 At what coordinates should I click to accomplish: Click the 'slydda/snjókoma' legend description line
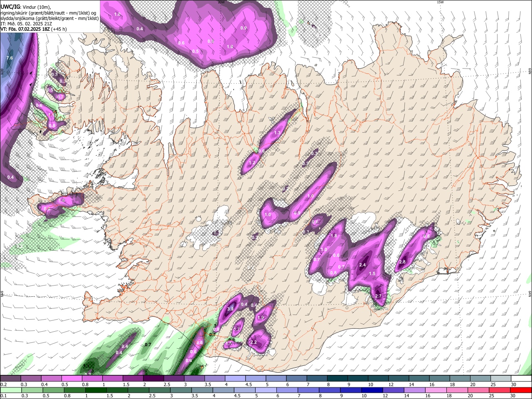pos(49,18)
